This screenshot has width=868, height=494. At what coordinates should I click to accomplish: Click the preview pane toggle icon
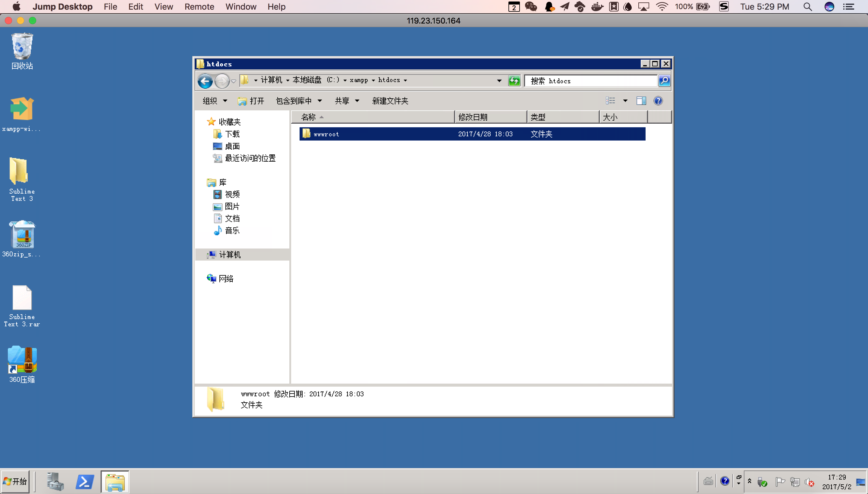640,100
